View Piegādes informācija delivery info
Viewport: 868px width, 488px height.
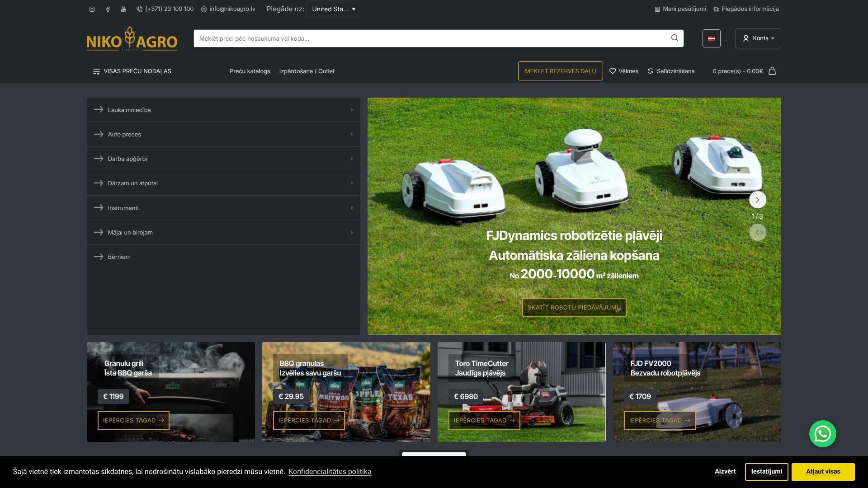click(x=746, y=9)
